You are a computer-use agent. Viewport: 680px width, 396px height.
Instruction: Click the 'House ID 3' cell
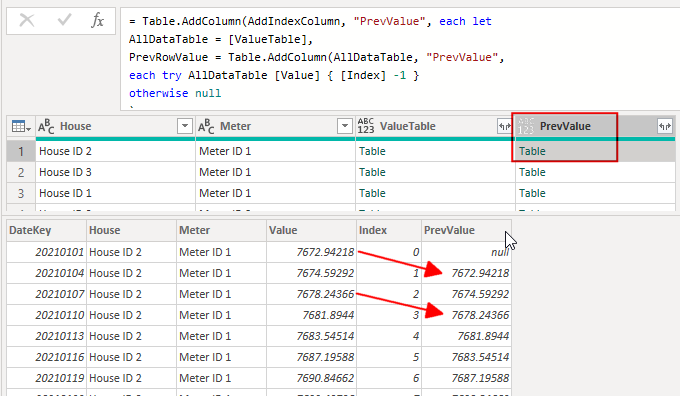tap(115, 172)
